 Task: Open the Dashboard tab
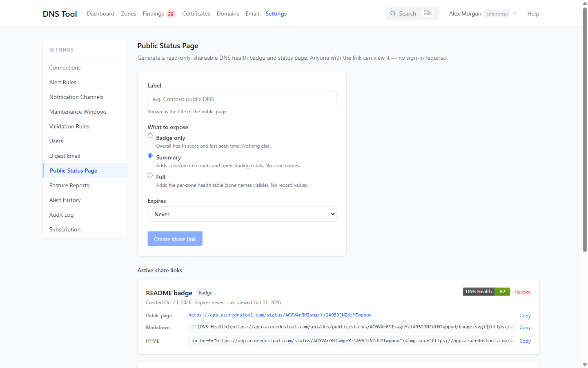(100, 13)
